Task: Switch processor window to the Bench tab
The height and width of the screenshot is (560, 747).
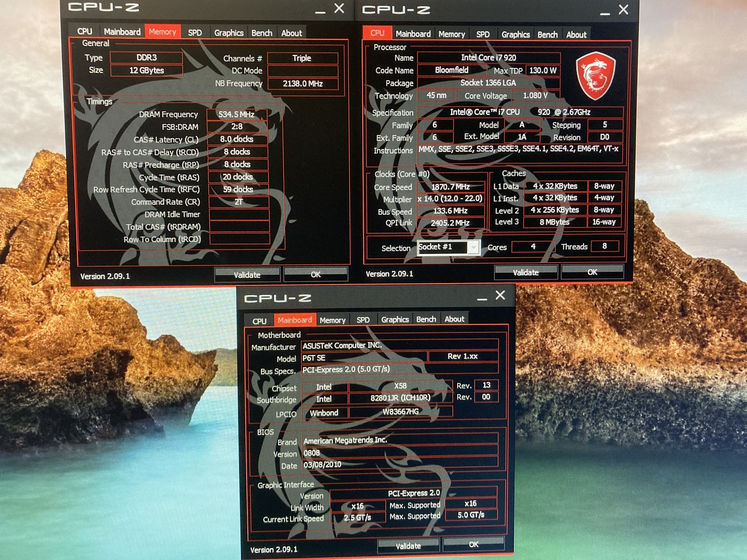Action: 548,34
